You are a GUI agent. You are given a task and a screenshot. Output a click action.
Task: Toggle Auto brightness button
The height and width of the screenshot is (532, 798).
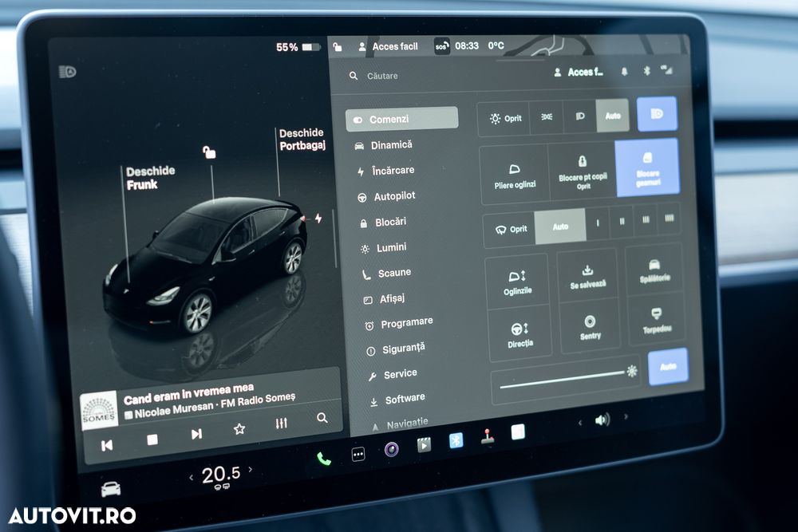pyautogui.click(x=668, y=366)
